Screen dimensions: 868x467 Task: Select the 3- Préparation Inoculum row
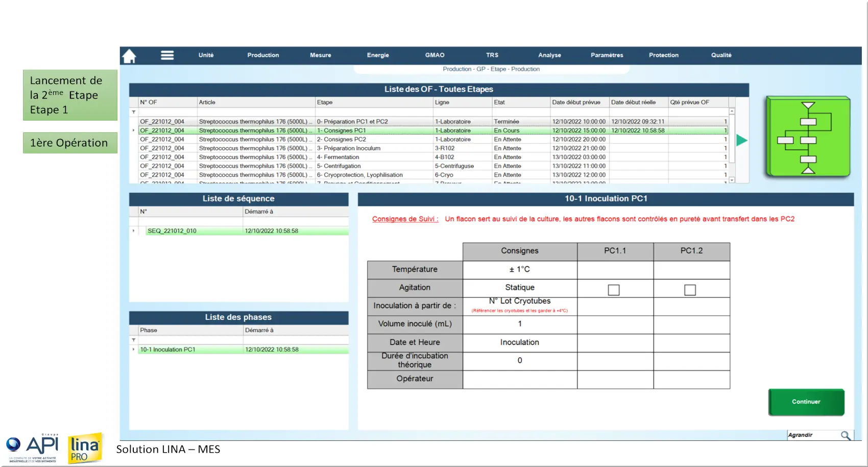[x=433, y=148]
